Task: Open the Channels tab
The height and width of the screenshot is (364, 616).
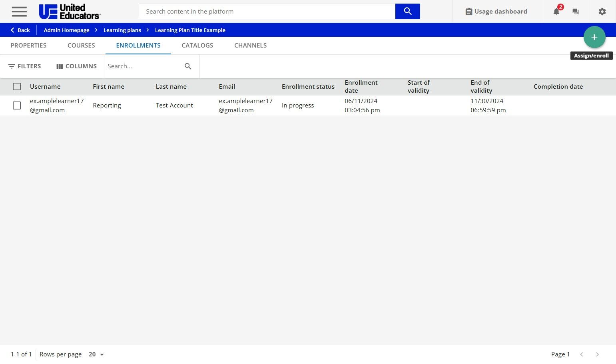Action: 251,46
